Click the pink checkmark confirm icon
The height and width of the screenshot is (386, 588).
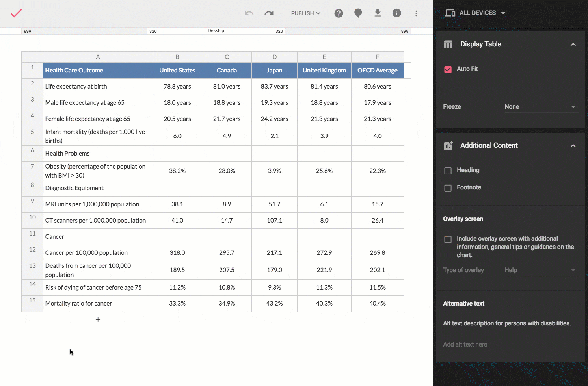point(16,13)
